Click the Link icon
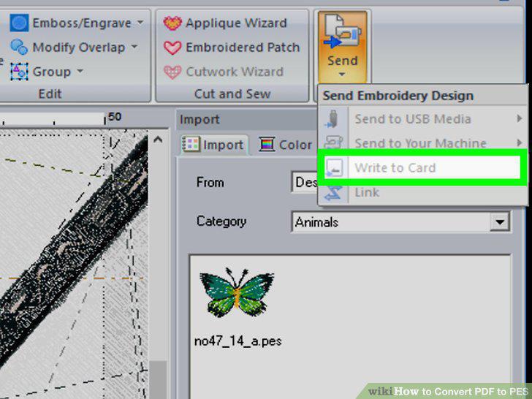Viewport: 532px width, 399px height. tap(333, 193)
